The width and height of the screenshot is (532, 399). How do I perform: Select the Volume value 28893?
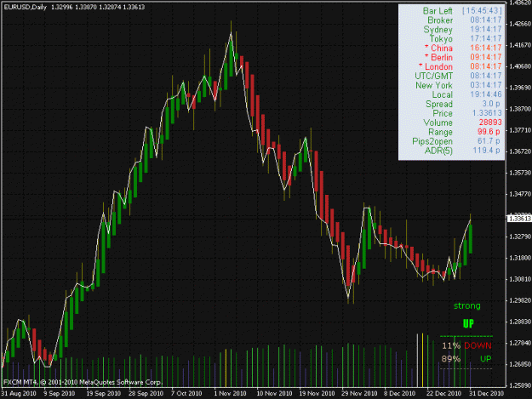click(490, 123)
